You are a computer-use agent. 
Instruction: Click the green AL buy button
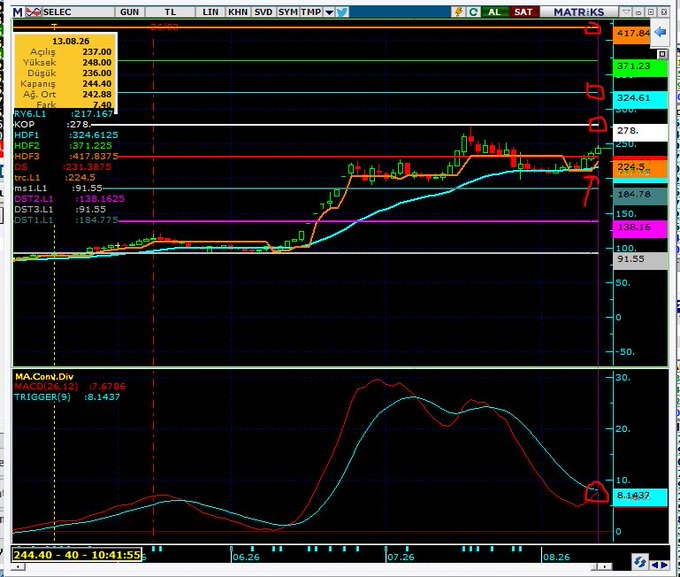(x=494, y=12)
